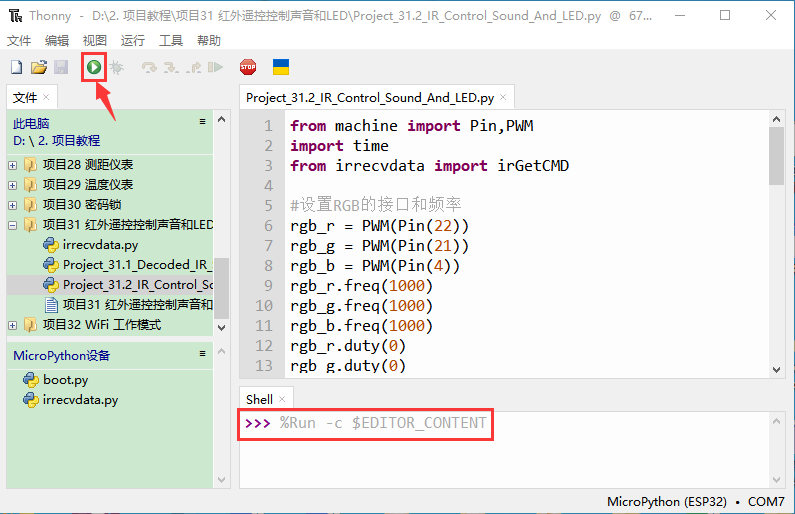Click the Ukraine flag icon
The width and height of the screenshot is (795, 514).
pos(281,67)
